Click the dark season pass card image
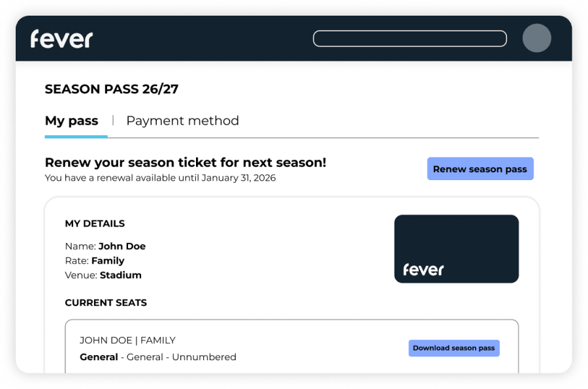The image size is (588, 389). [x=456, y=249]
